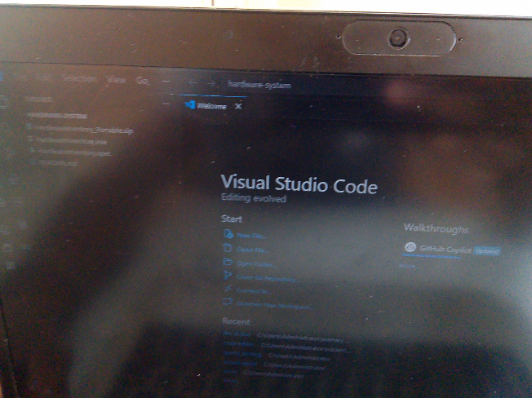Open the GitHub Copilot walkthrough

[x=446, y=250]
